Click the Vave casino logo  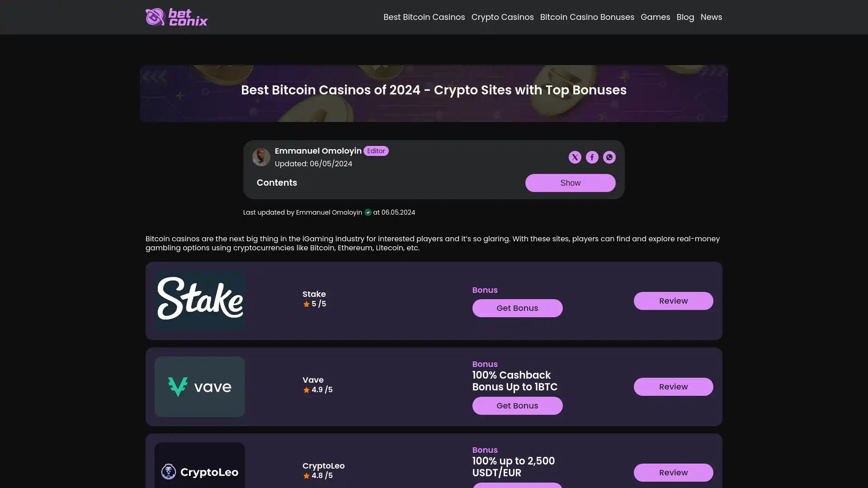(x=200, y=387)
